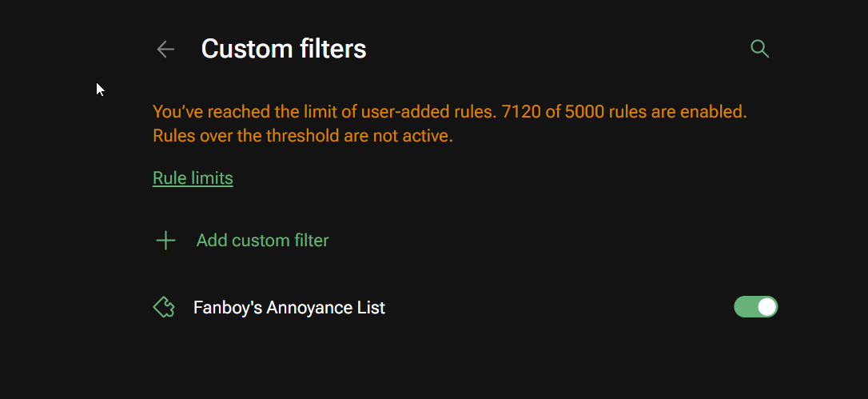The image size is (868, 399).
Task: Click the puzzle piece icon beside Fanboy's list
Action: (164, 308)
